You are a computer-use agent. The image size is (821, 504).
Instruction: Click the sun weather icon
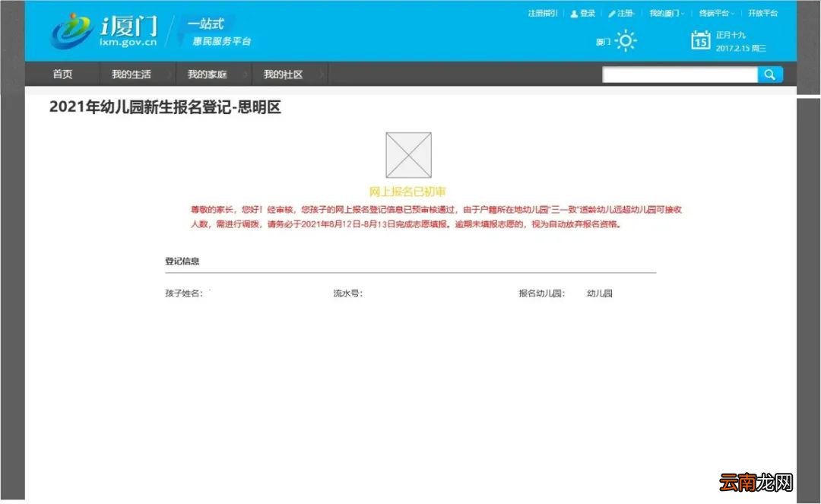pos(626,41)
